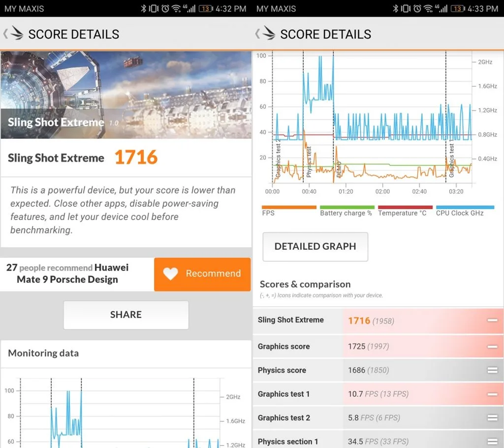Image resolution: width=504 pixels, height=448 pixels.
Task: Tap the Monitoring data heading
Action: [43, 353]
